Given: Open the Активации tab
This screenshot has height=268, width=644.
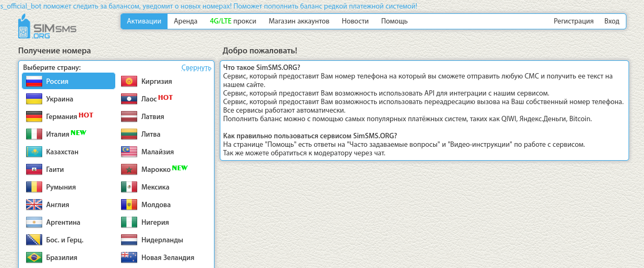Looking at the screenshot, I should tap(144, 21).
